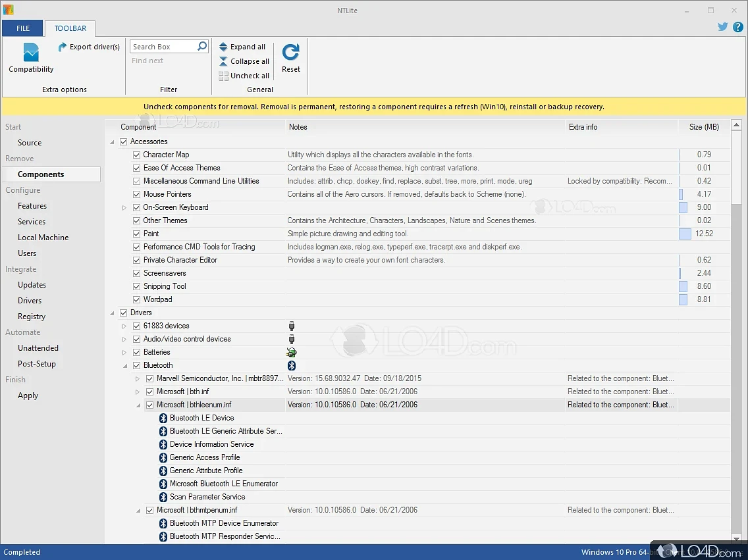The height and width of the screenshot is (560, 748).
Task: Click the Expand all icon
Action: pos(223,47)
